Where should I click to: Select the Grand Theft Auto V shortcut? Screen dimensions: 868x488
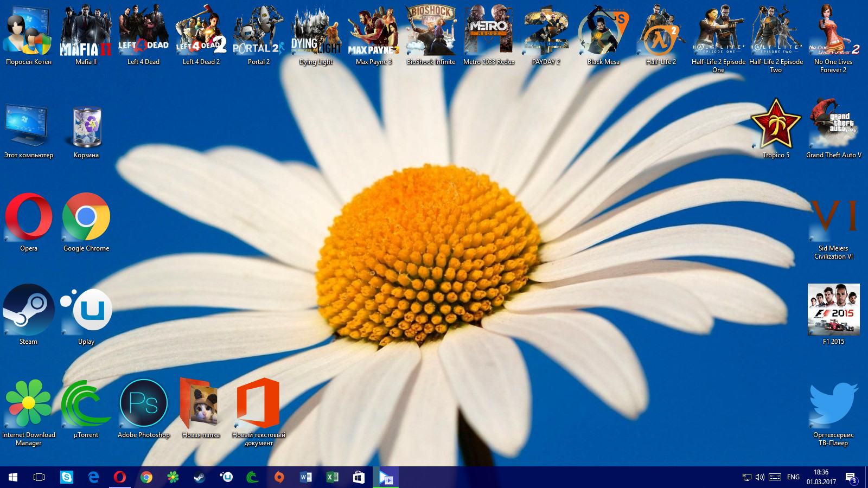[833, 128]
